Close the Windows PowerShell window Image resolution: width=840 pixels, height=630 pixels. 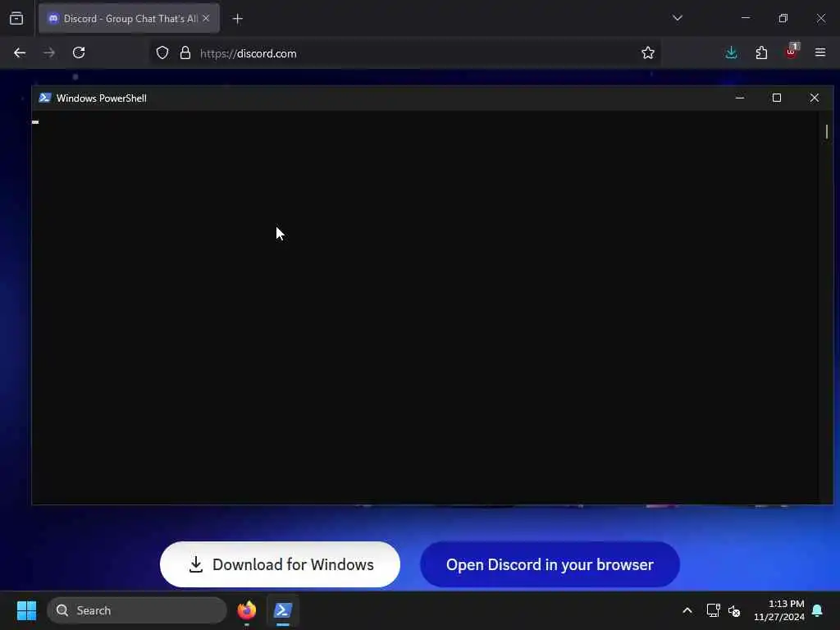(815, 98)
